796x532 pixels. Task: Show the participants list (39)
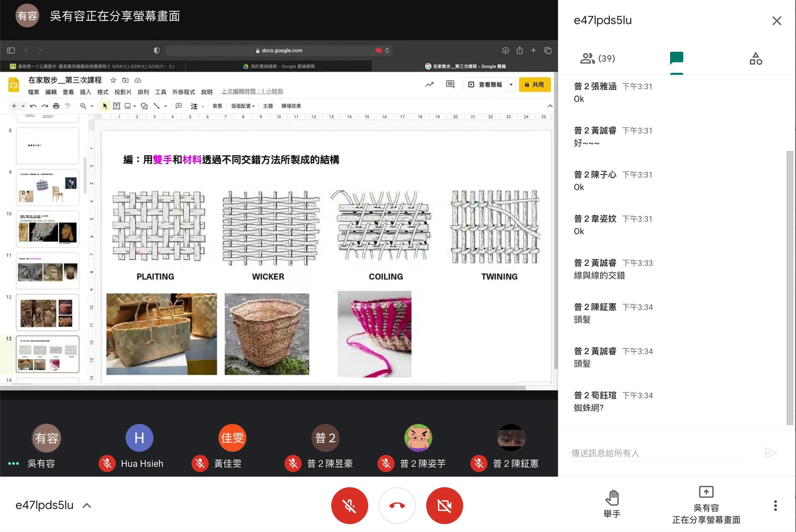[x=598, y=58]
